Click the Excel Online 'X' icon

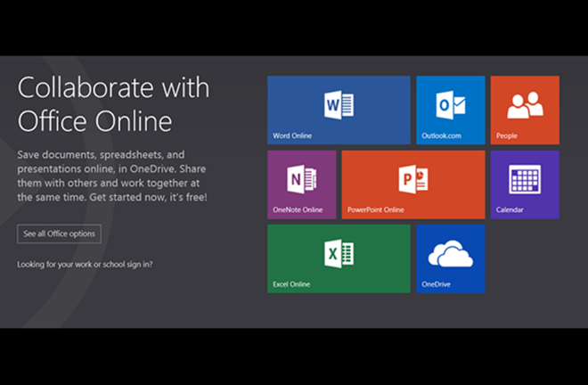click(x=339, y=254)
